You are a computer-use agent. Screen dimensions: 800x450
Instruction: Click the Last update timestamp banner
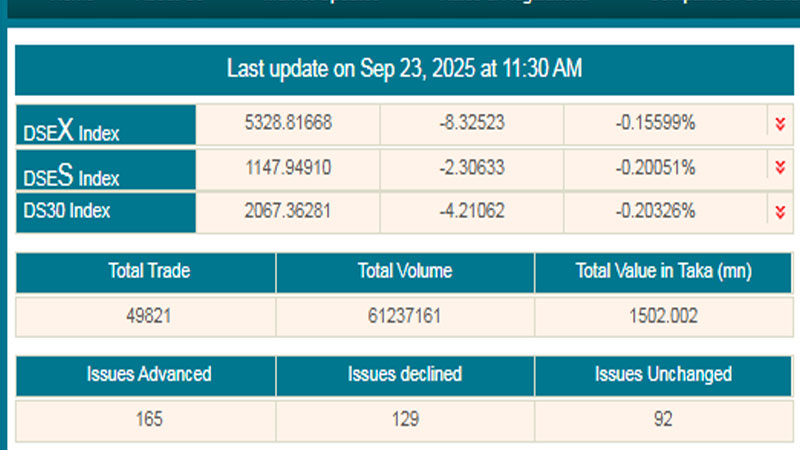coord(405,69)
